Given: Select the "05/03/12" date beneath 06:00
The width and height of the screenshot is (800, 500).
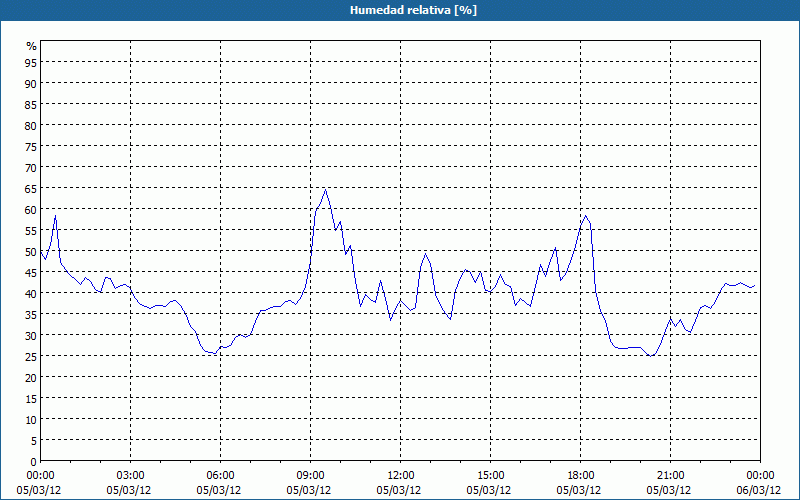Looking at the screenshot, I should [219, 490].
